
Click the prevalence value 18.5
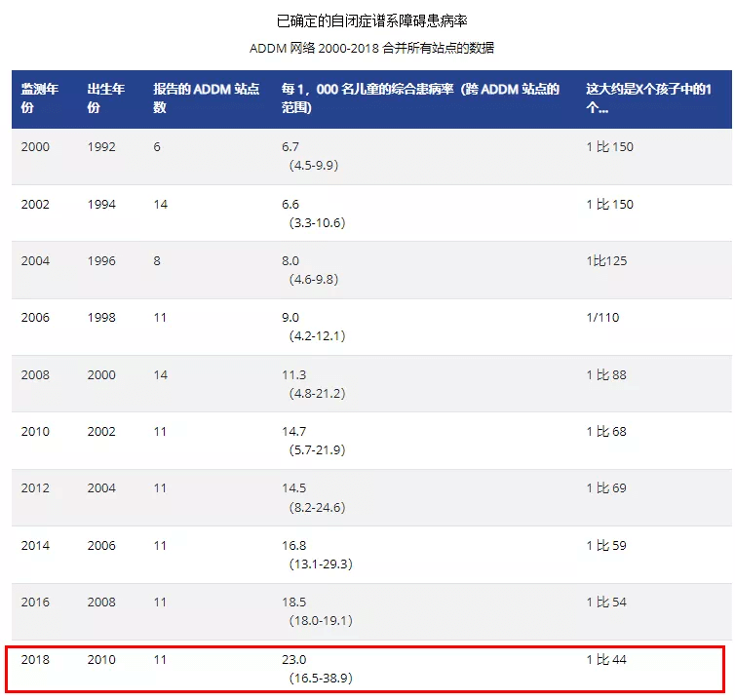point(293,603)
